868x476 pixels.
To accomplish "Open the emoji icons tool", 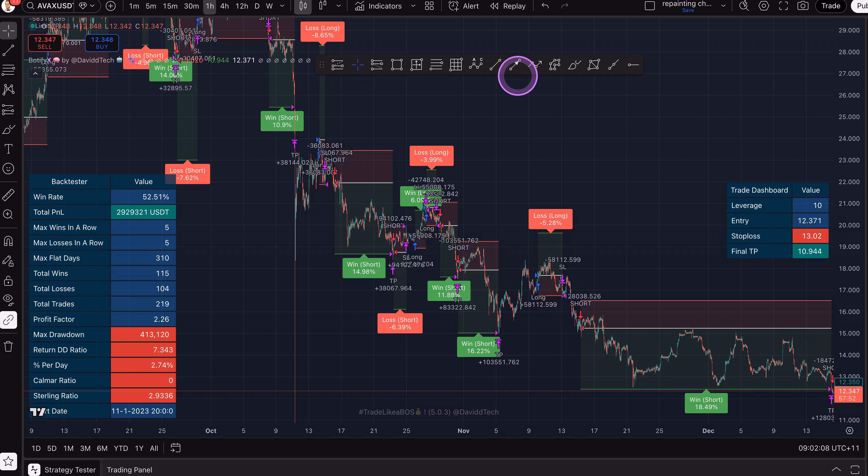I will (9, 169).
